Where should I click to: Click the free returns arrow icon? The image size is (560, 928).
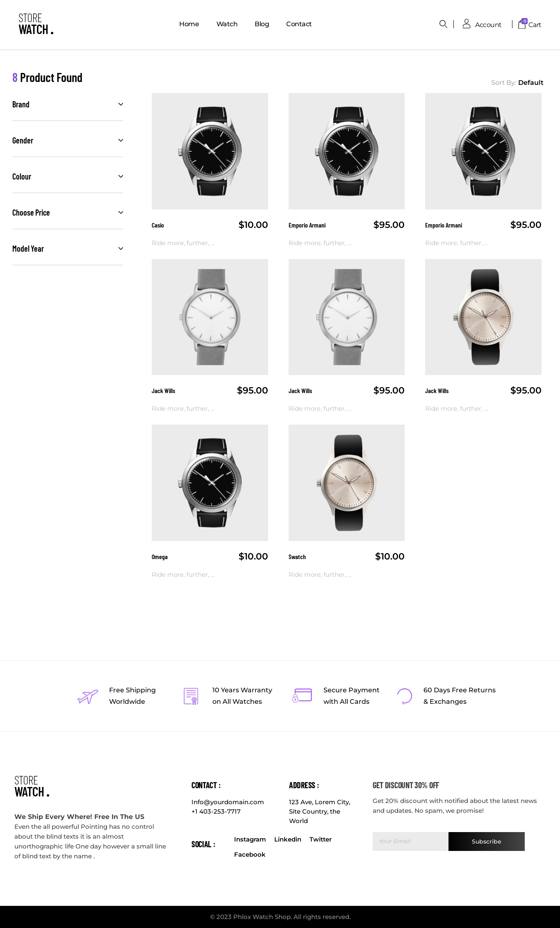404,696
